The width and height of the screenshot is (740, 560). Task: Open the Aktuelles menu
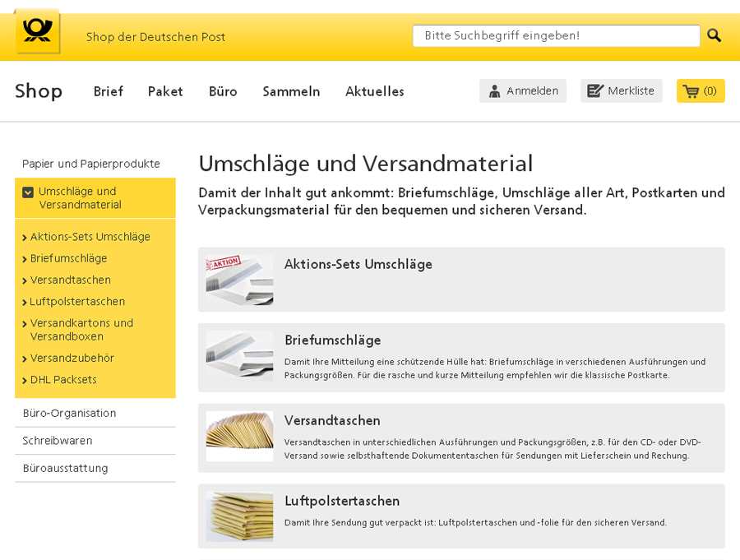pyautogui.click(x=375, y=91)
